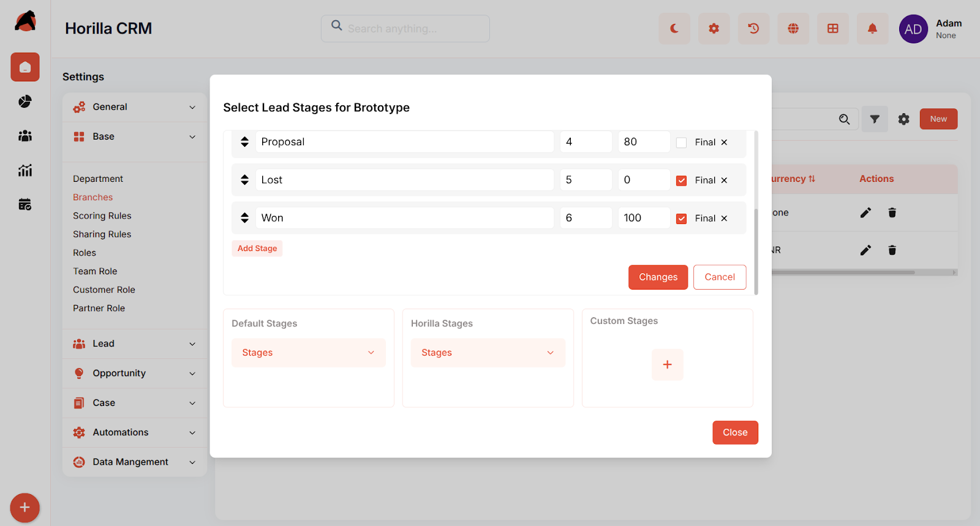The height and width of the screenshot is (526, 980).
Task: Open the grid apps icon in header
Action: pos(833,29)
